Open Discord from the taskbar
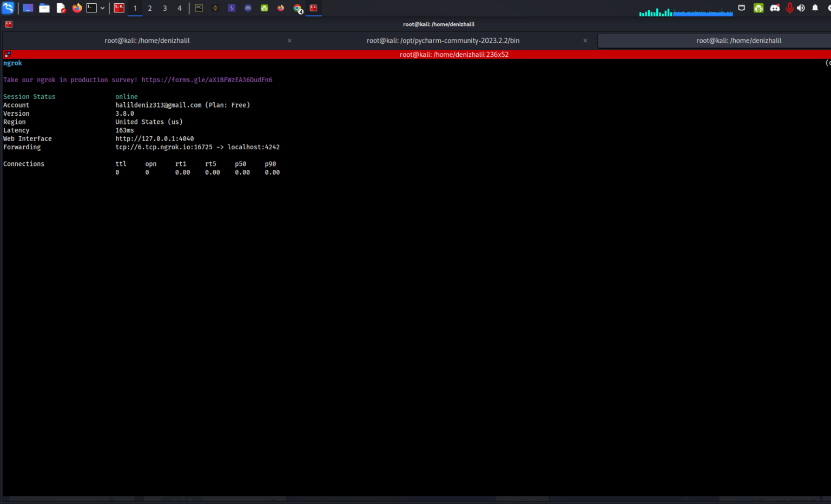 248,8
